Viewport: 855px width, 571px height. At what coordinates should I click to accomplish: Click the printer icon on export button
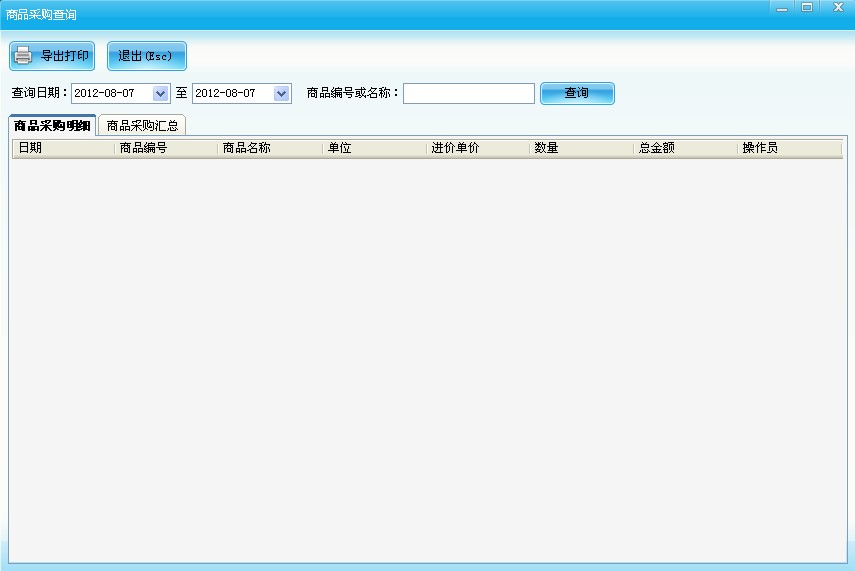24,56
